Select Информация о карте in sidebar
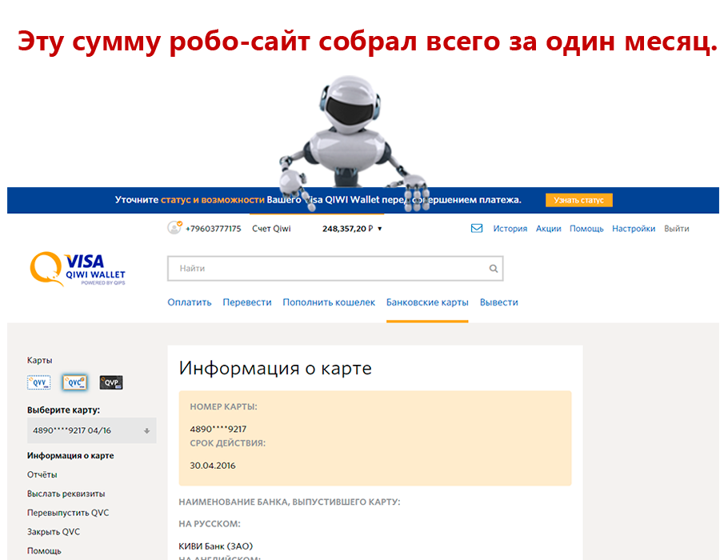The width and height of the screenshot is (728, 560). [x=70, y=455]
